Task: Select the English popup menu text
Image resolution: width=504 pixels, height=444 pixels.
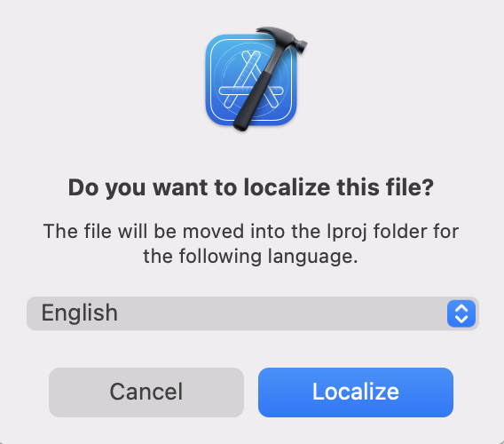Action: point(79,313)
